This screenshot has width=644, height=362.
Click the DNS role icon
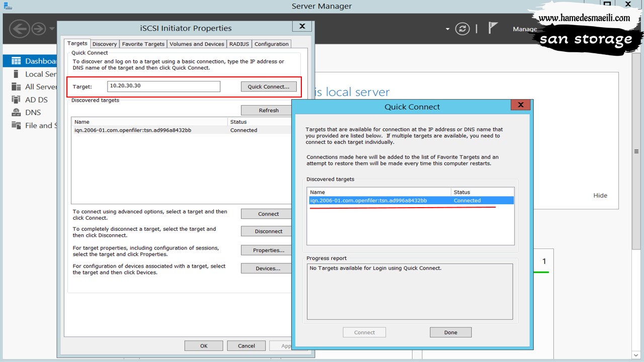pos(16,112)
